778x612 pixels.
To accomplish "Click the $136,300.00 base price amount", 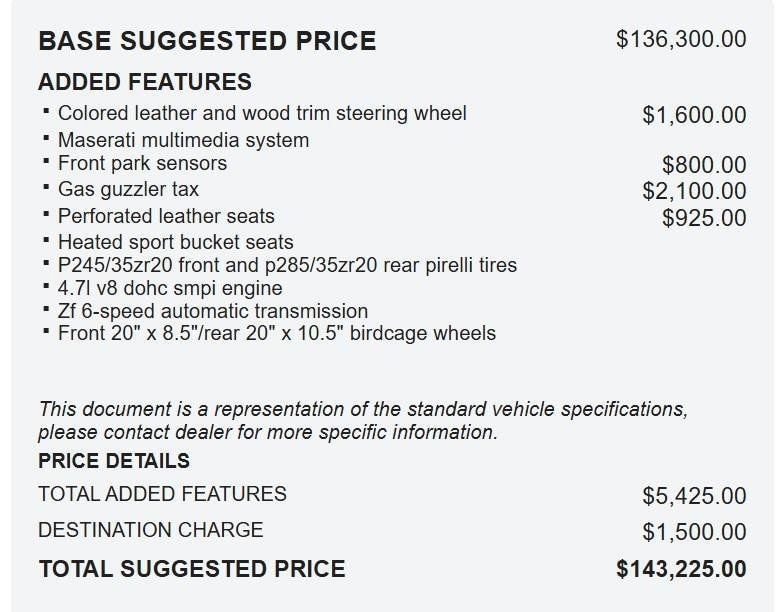I will 681,39.
